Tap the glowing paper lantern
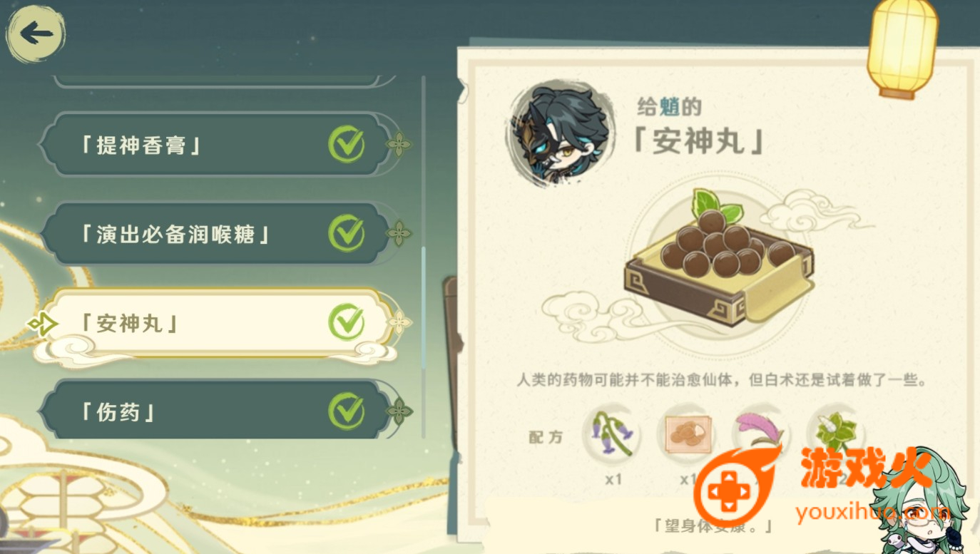This screenshot has width=980, height=554. click(x=902, y=48)
